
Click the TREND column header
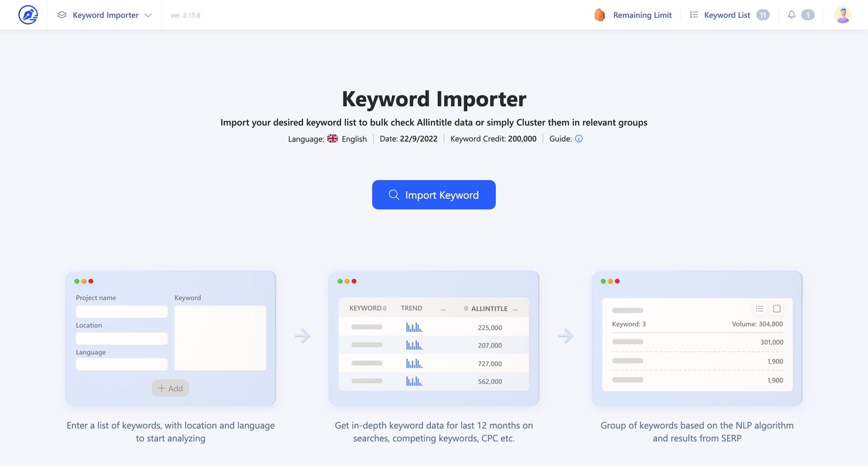411,308
